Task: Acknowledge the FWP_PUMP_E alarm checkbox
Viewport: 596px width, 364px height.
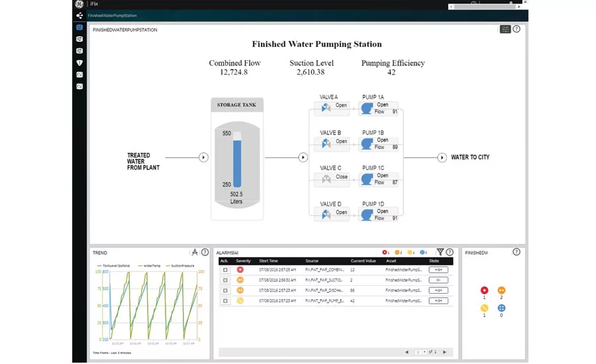Action: click(225, 300)
